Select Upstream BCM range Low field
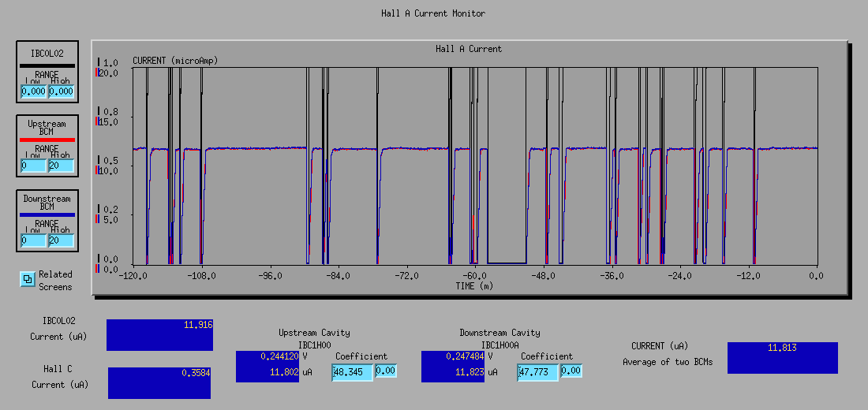Image resolution: width=868 pixels, height=410 pixels. coord(33,166)
